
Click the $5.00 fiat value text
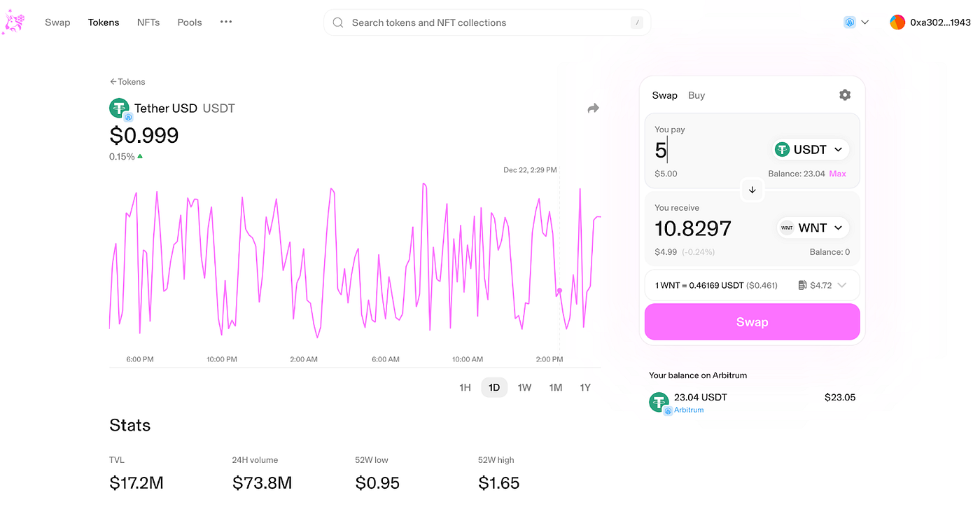tap(666, 174)
